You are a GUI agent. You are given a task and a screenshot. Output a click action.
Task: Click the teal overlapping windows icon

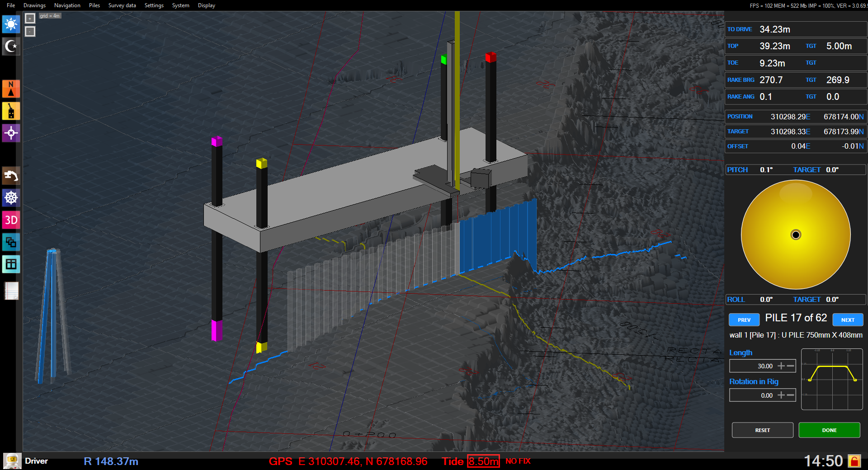[x=11, y=242]
